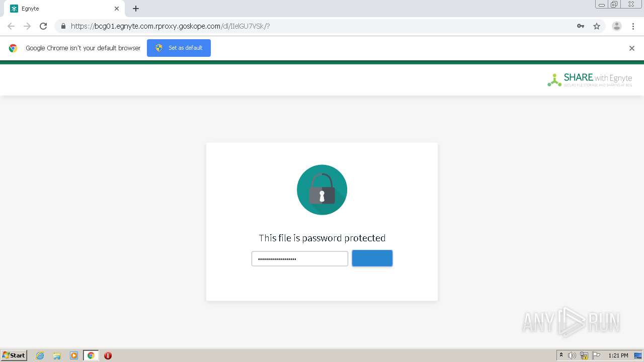Open the media player taskbar icon
Image resolution: width=644 pixels, height=362 pixels.
tap(74, 355)
